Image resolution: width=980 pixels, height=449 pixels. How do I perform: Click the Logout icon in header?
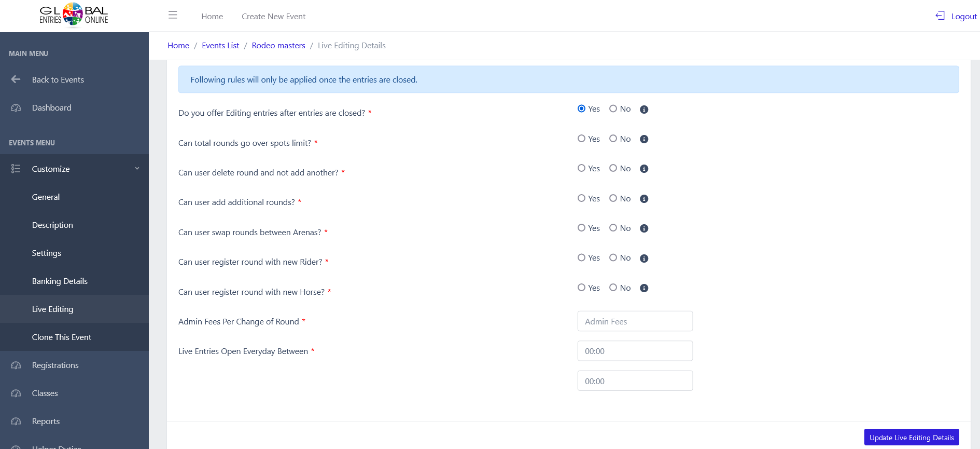pos(940,16)
